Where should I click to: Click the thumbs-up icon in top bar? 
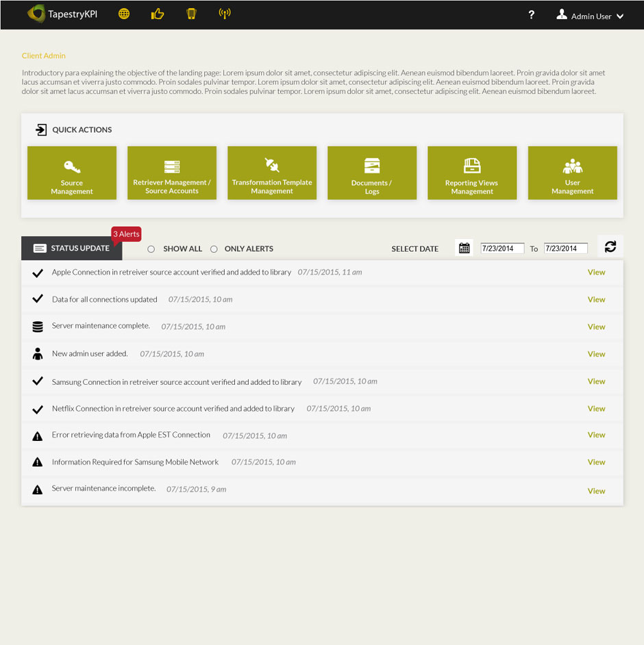[x=157, y=14]
